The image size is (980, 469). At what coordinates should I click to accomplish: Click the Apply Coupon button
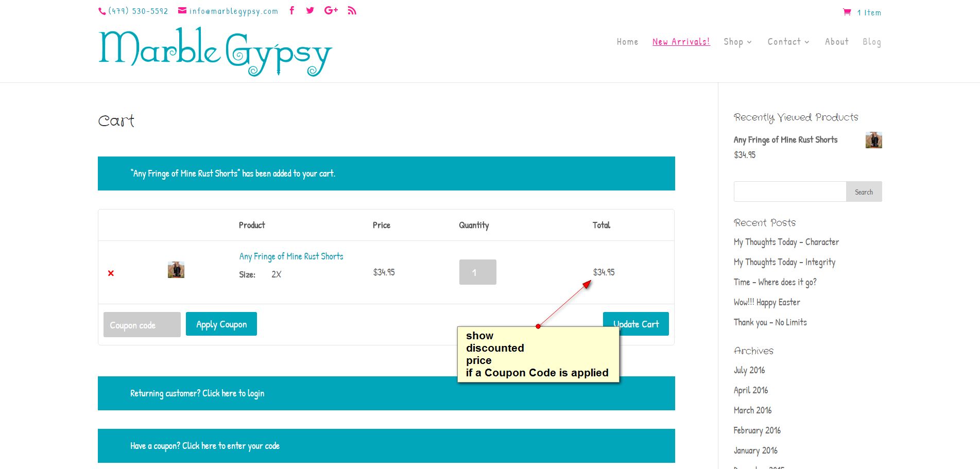pos(221,324)
